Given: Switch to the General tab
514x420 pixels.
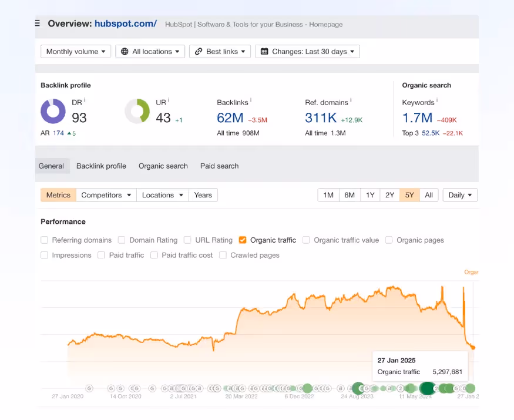Looking at the screenshot, I should point(51,166).
